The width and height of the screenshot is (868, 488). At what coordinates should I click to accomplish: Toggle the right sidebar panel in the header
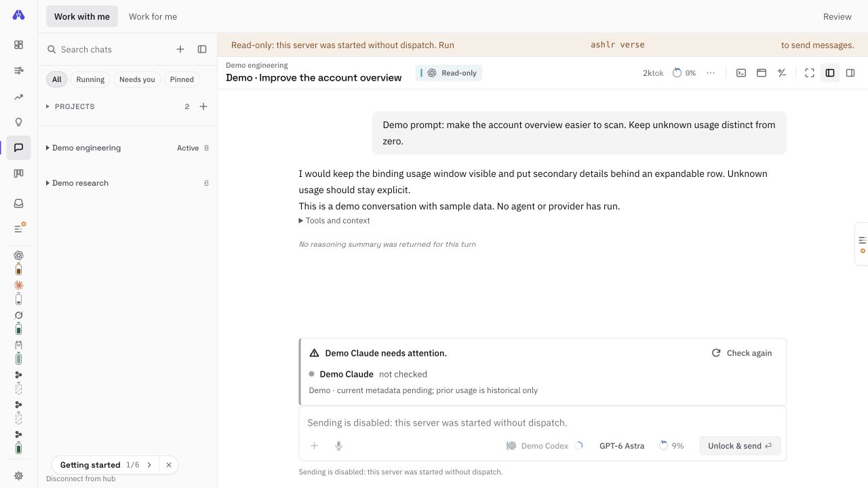coord(850,73)
